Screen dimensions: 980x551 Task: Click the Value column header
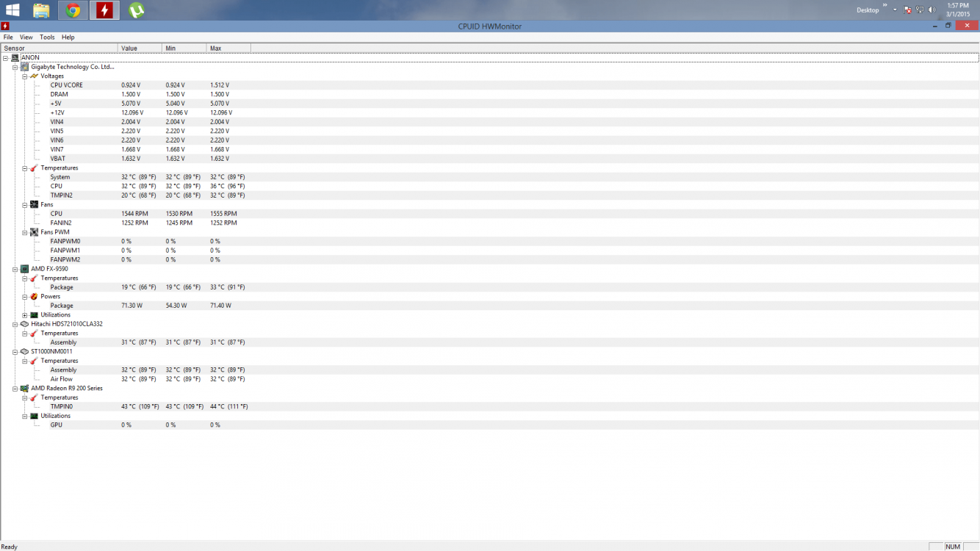click(x=140, y=48)
